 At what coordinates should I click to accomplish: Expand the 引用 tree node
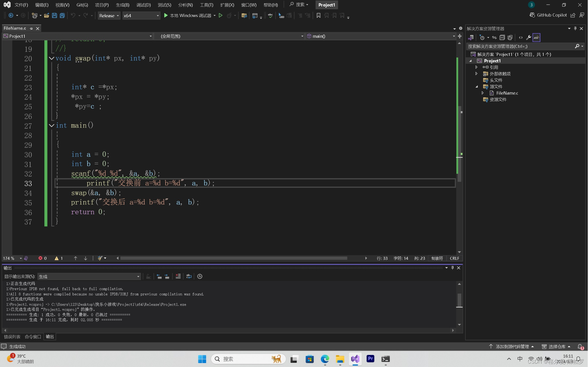pyautogui.click(x=477, y=67)
